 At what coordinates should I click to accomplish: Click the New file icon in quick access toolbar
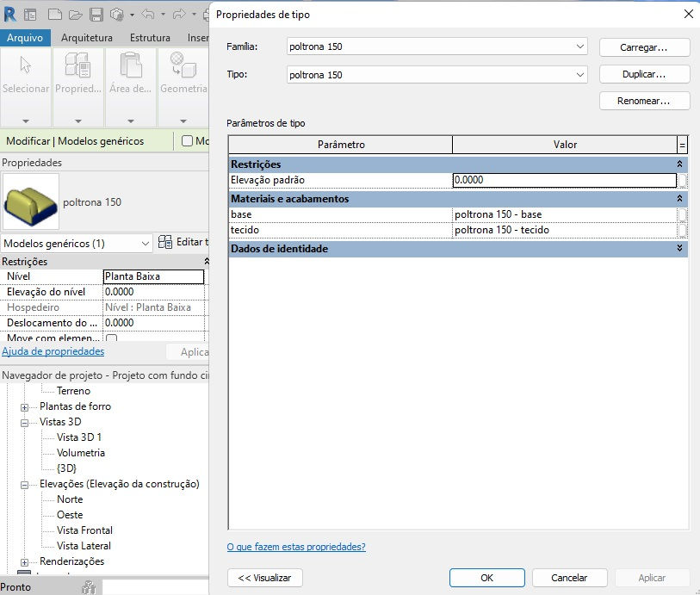tap(54, 15)
